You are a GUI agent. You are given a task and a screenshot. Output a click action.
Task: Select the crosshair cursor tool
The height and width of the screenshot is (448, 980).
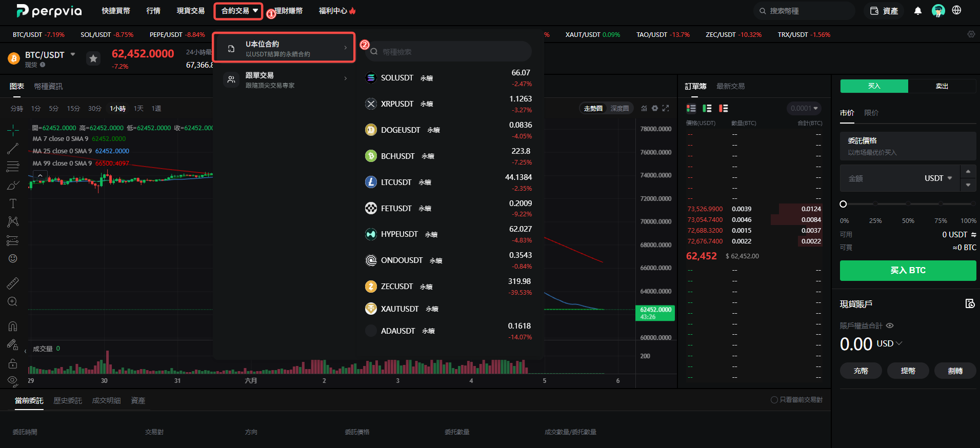[13, 130]
